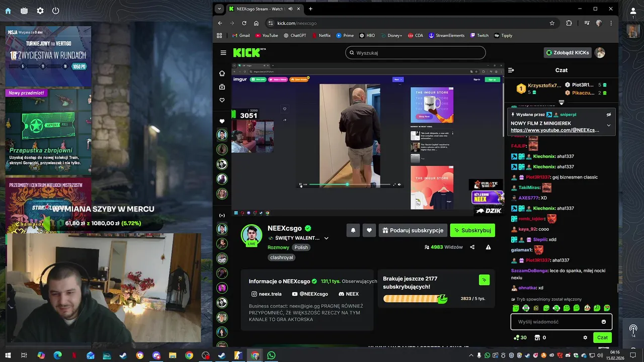644x362 pixels.
Task: Expand the leaderboard filter arrow in chat
Action: pyautogui.click(x=561, y=102)
